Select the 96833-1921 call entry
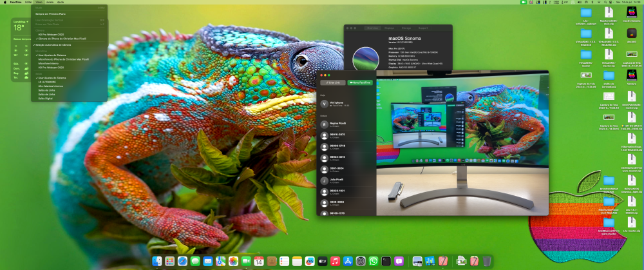This screenshot has height=270, width=644. point(346,191)
